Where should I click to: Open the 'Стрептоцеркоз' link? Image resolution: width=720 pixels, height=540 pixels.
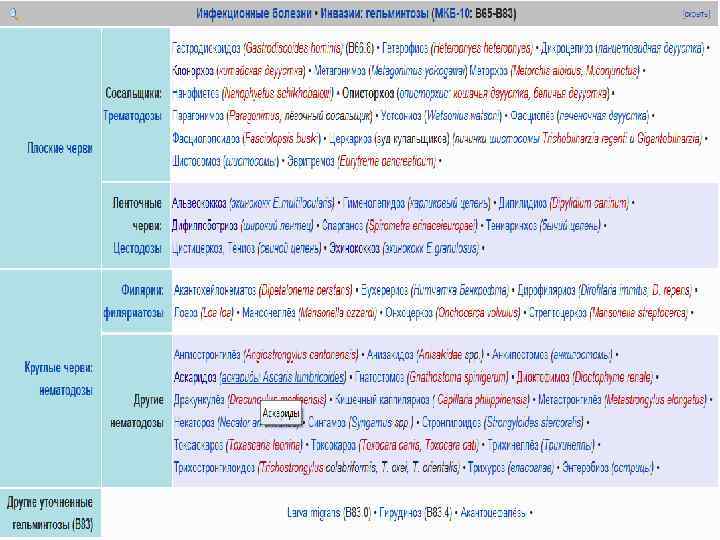(x=558, y=313)
